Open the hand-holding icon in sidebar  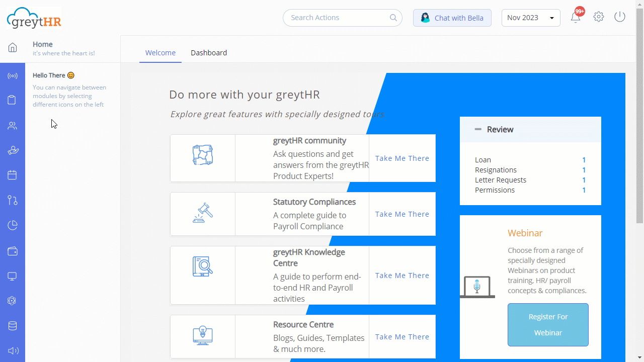click(x=13, y=150)
